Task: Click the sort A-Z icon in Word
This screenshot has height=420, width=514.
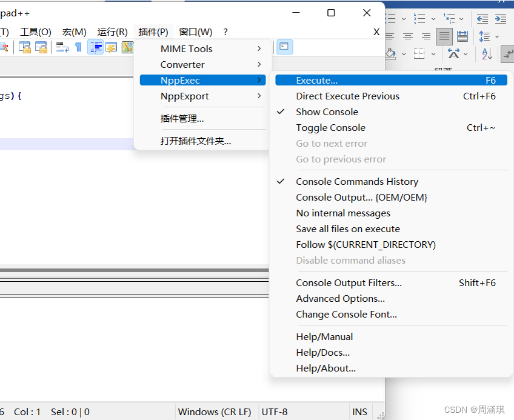Action: 487,54
